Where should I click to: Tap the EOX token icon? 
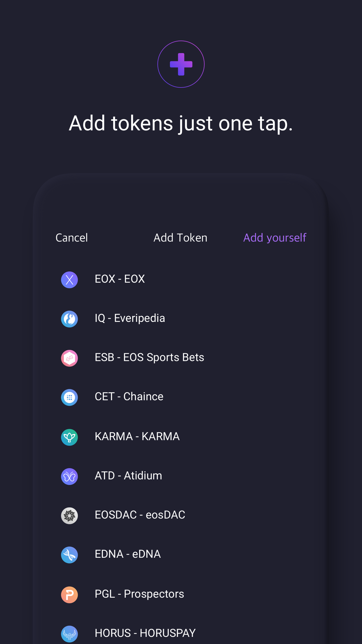coord(69,280)
